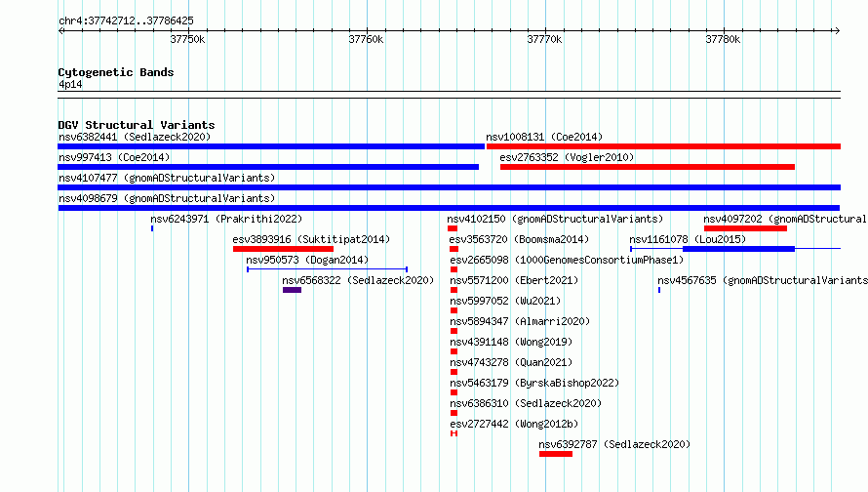Click the 37780k ruler tick label
The width and height of the screenshot is (868, 492).
point(723,39)
